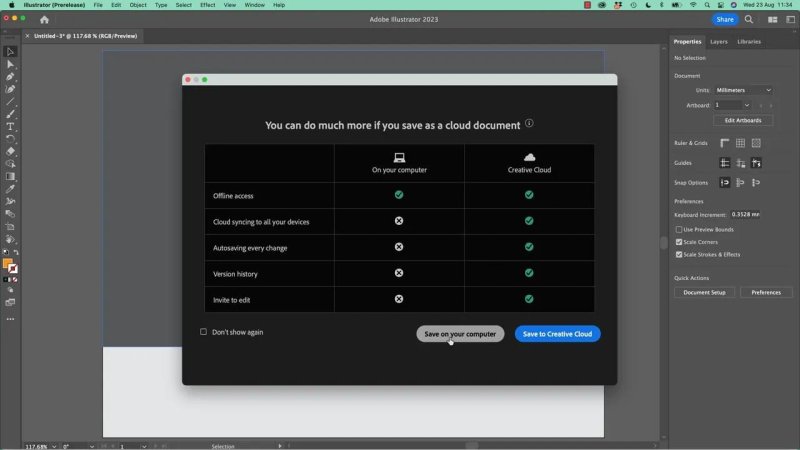The width and height of the screenshot is (800, 450).
Task: Open Document Setup quick action
Action: pos(704,292)
